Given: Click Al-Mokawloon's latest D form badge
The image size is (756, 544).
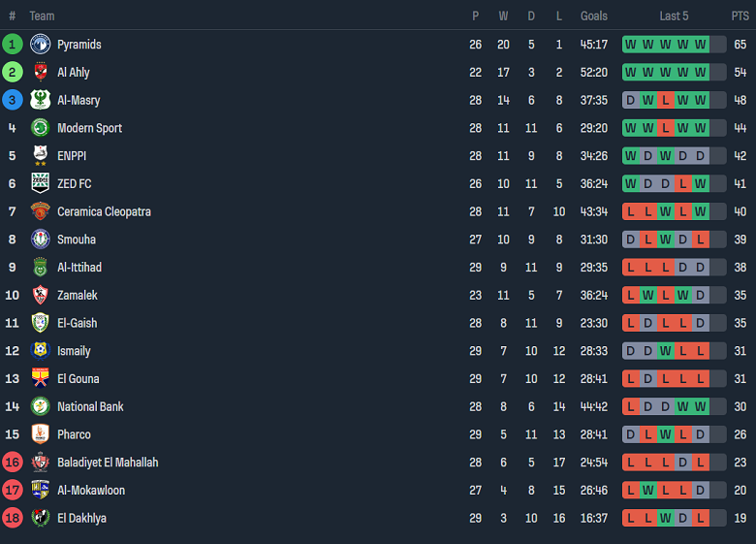Looking at the screenshot, I should click(700, 491).
